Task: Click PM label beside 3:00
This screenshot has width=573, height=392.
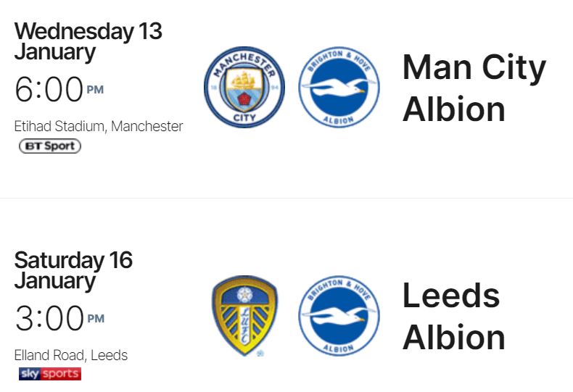Action: [96, 319]
